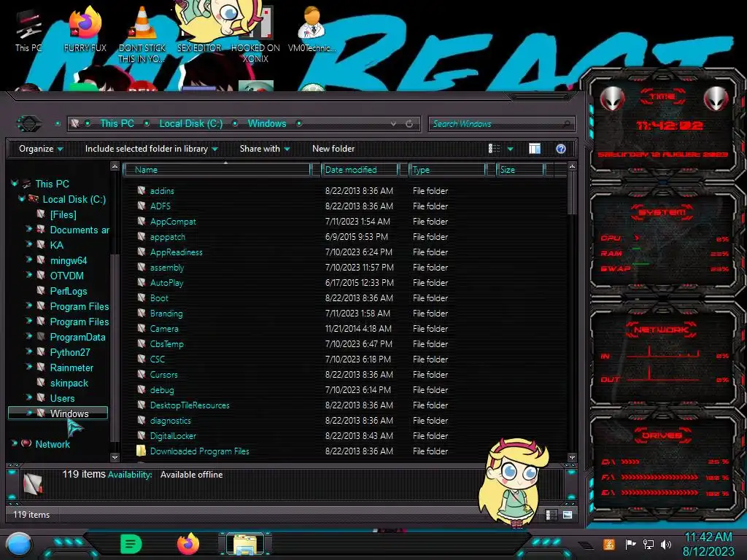747x560 pixels.
Task: Select the skinpack folder in tree
Action: (69, 383)
